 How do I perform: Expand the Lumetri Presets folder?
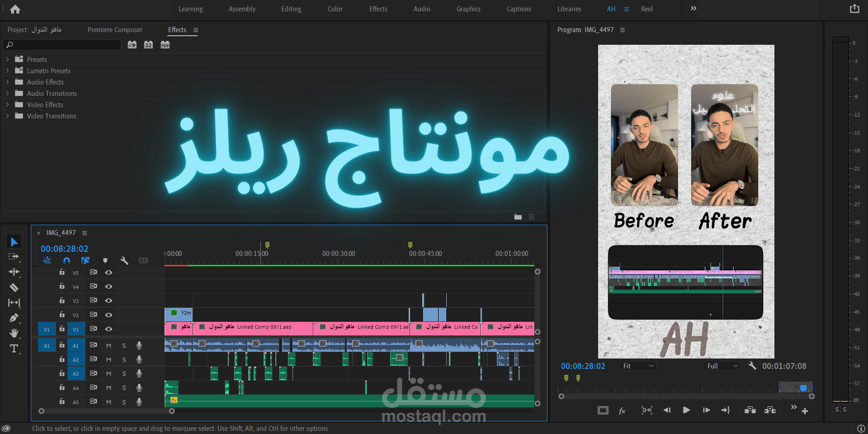[7, 71]
